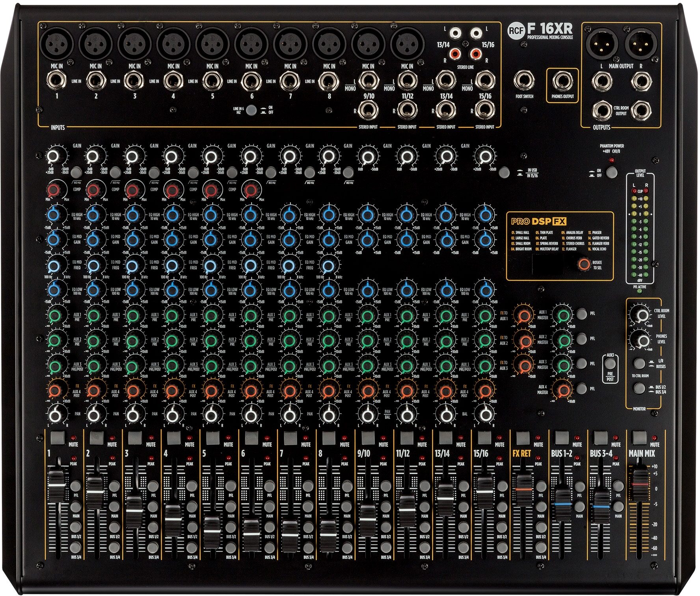The width and height of the screenshot is (700, 596).
Task: Click the MAIN OUTPUT R XLR connector
Action: 640,44
